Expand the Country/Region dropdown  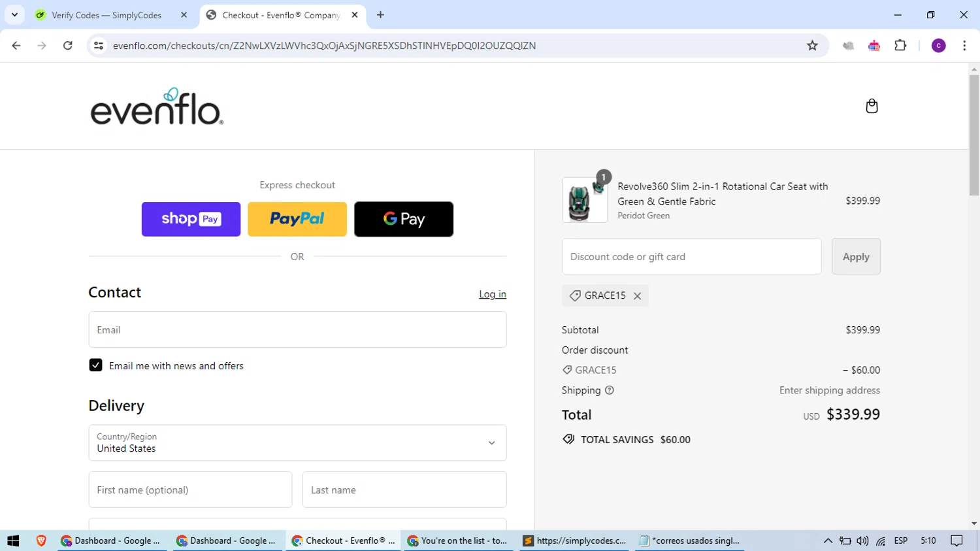point(297,442)
